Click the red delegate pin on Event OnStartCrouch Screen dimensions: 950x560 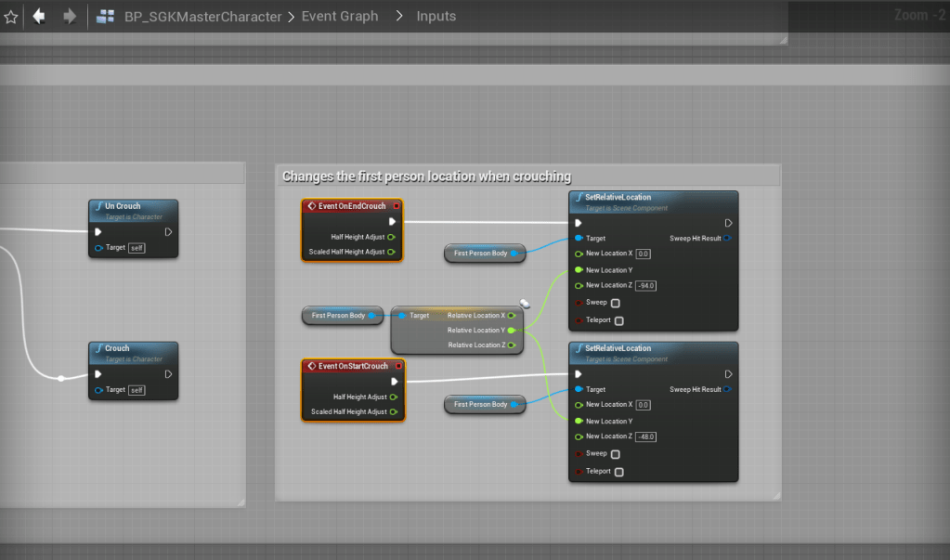(398, 366)
